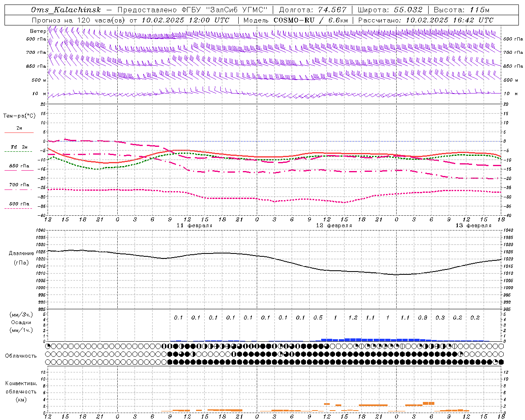The image size is (525, 420).
Task: Click the Td 2м legend label
Action: [x=19, y=147]
